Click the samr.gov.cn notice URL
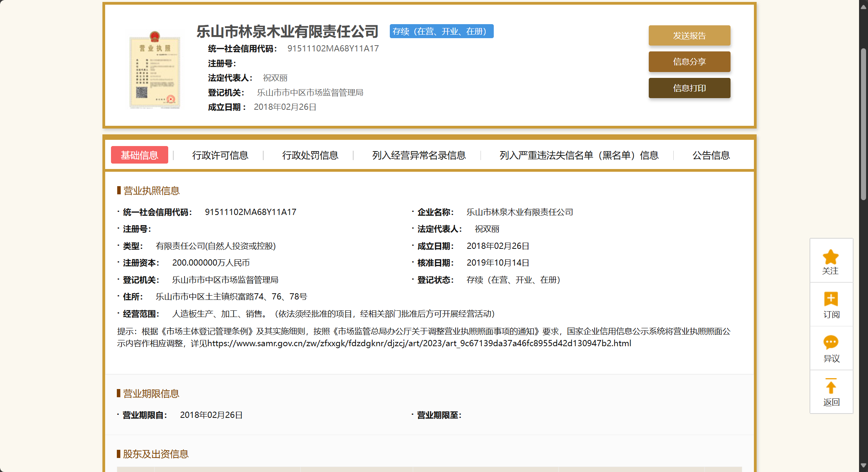This screenshot has width=868, height=472. (419, 343)
